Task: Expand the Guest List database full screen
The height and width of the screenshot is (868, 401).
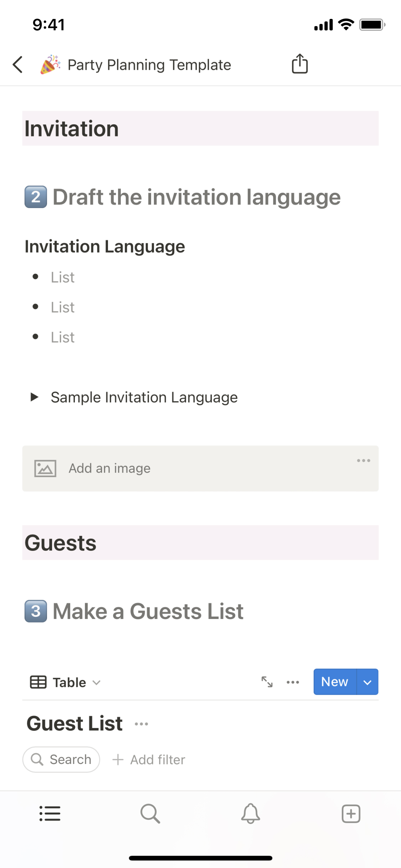Action: point(267,682)
